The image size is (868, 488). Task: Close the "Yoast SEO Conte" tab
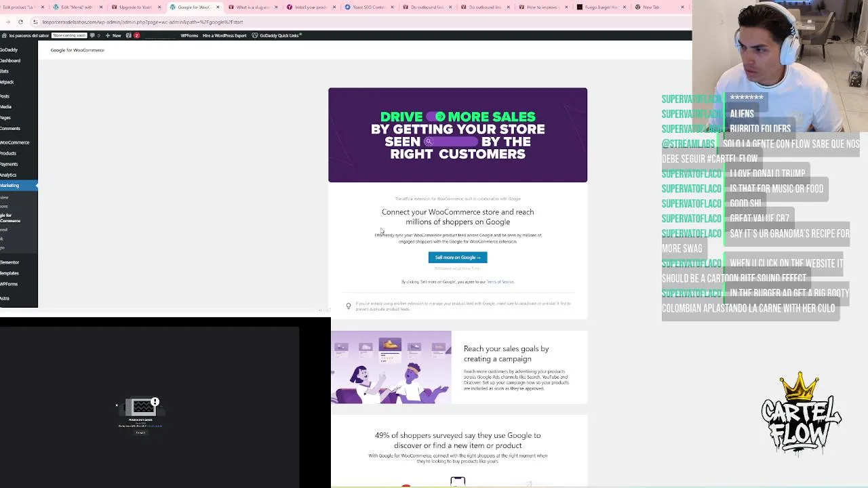tap(392, 7)
